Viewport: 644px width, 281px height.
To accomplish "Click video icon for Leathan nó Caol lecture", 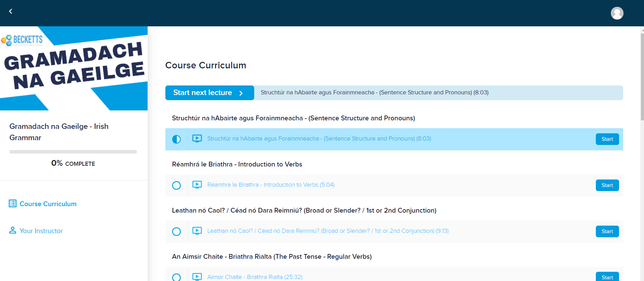I will (x=197, y=231).
